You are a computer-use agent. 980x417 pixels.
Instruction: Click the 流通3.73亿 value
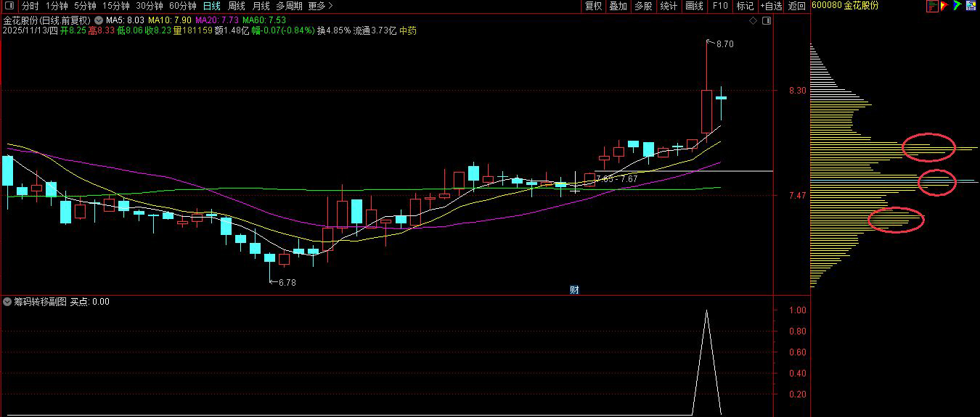point(375,31)
